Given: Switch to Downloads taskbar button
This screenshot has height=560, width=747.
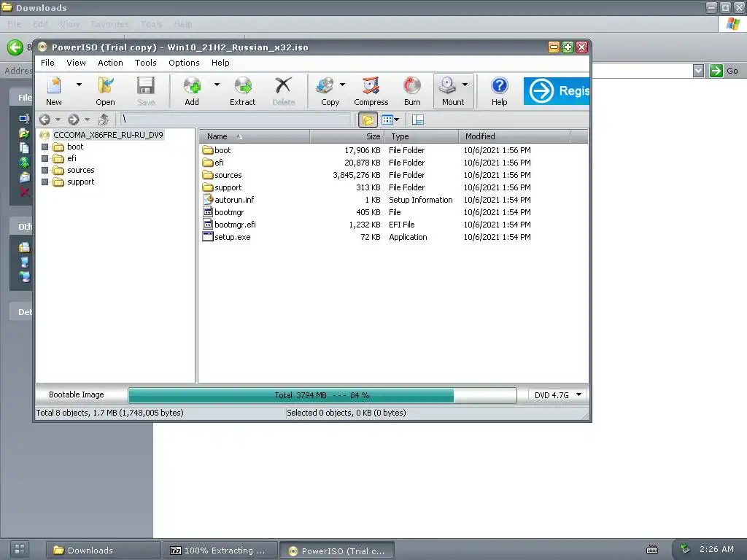Looking at the screenshot, I should click(103, 551).
